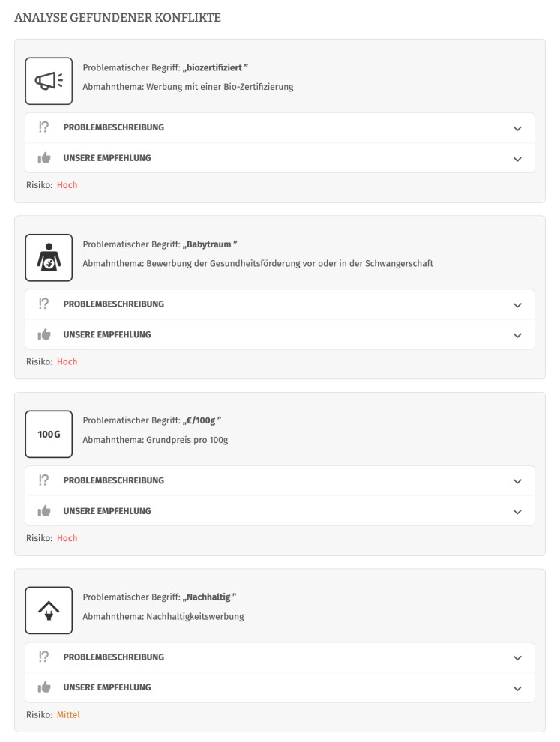
Task: Click the thumbs-up icon beside biozertifiziert Empfehlung
Action: [45, 158]
